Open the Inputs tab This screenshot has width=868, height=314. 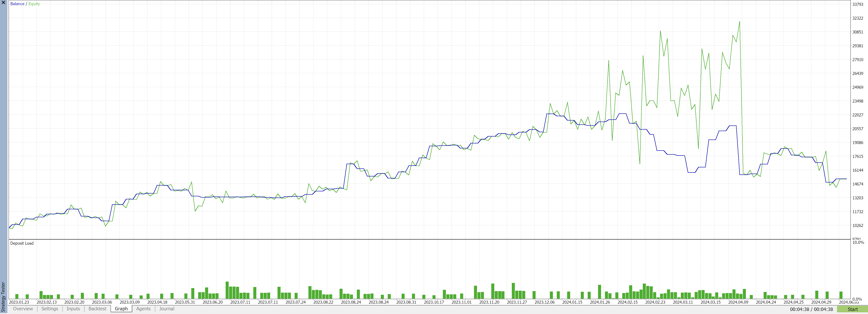[x=73, y=309]
